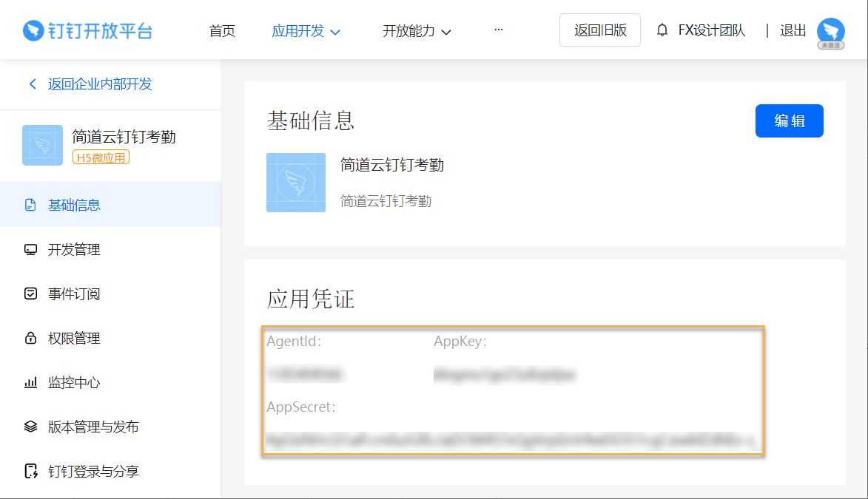Click the 权限管理 lock icon
The image size is (868, 499).
[30, 338]
